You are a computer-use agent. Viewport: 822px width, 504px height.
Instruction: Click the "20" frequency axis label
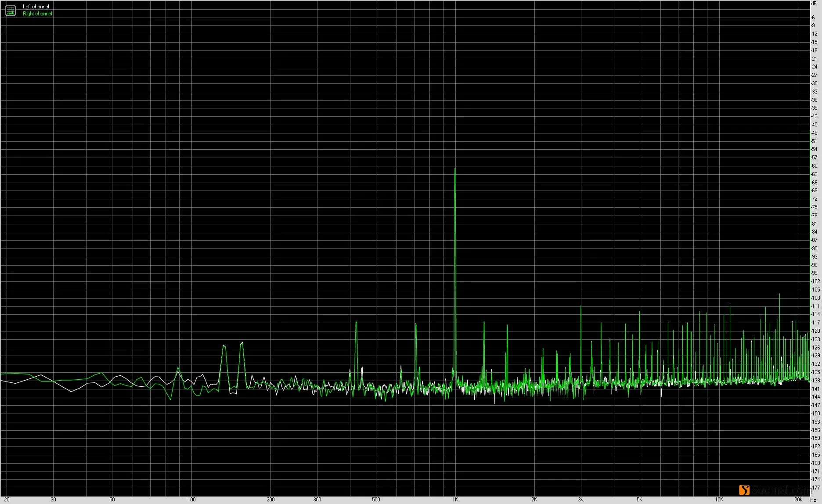[7, 500]
